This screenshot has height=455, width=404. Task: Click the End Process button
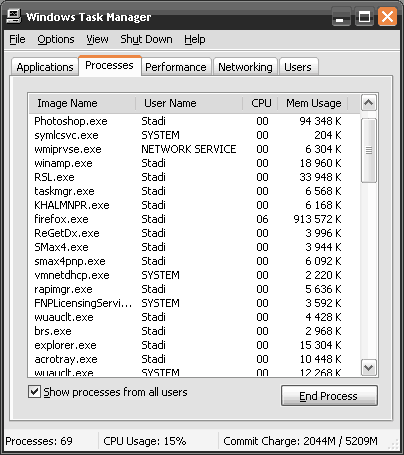point(329,396)
